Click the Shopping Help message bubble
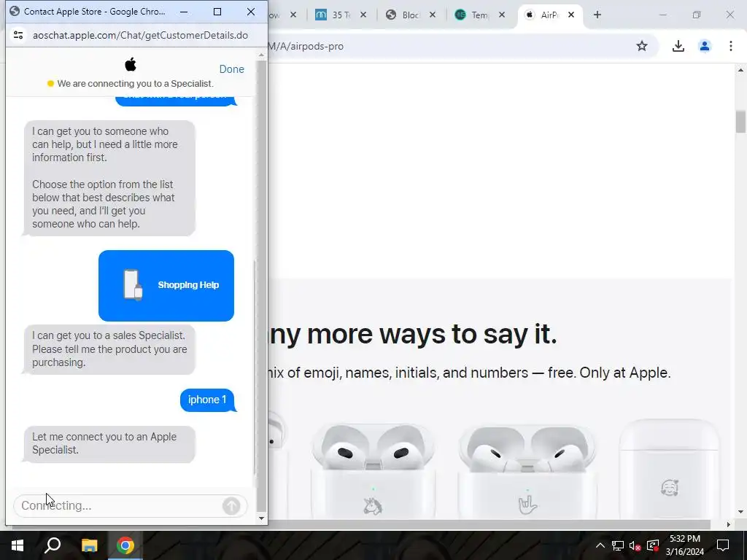Screen dimensions: 747x560 click(x=166, y=285)
